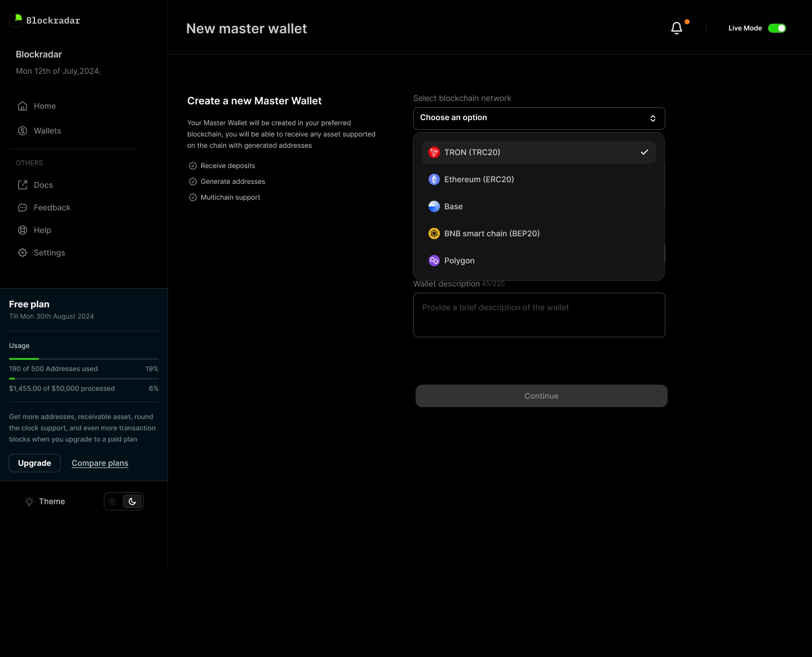Click the 19% usage value

pos(152,369)
